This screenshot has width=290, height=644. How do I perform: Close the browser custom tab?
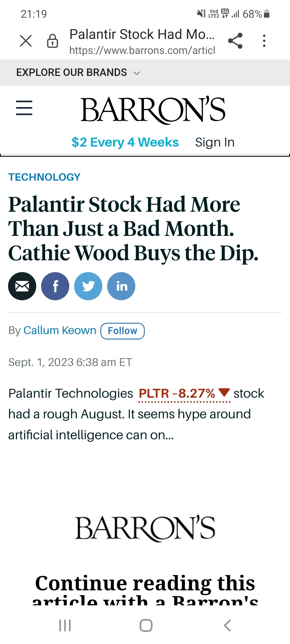point(26,41)
